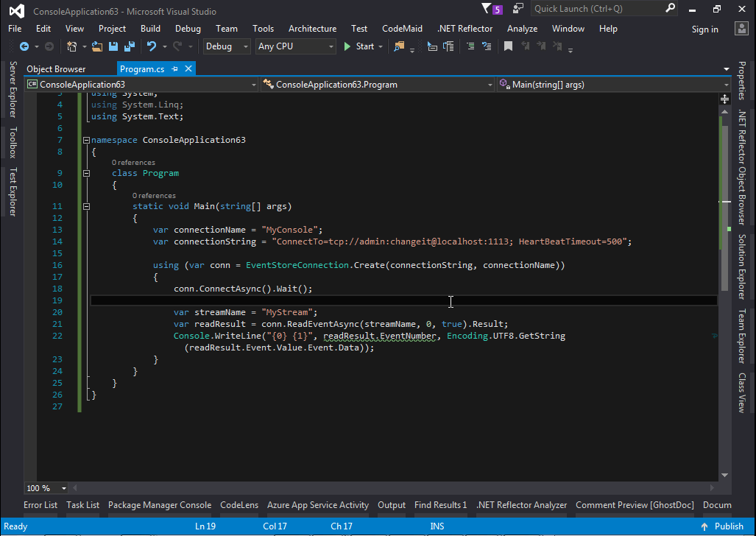Open the Server Explorer side tab
Screen dimensions: 756x536
coord(13,89)
